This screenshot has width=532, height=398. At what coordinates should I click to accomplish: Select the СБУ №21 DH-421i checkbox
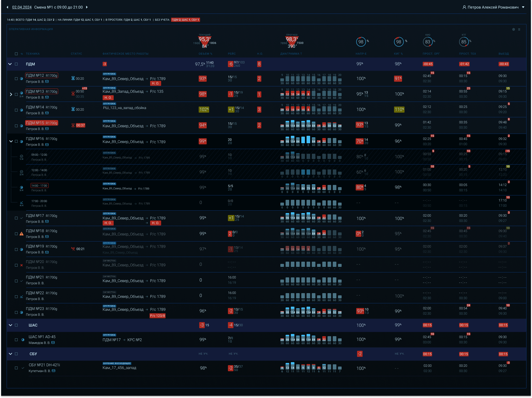[16, 368]
